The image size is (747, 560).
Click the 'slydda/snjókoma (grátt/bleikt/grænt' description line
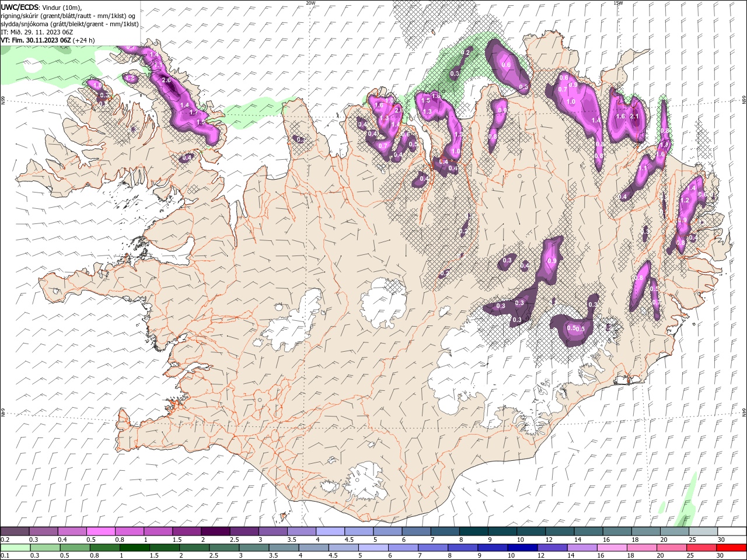tap(70, 24)
